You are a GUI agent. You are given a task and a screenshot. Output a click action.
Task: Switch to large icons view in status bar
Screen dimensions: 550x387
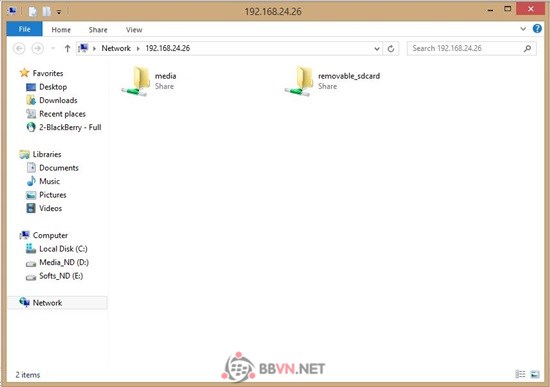coord(535,374)
